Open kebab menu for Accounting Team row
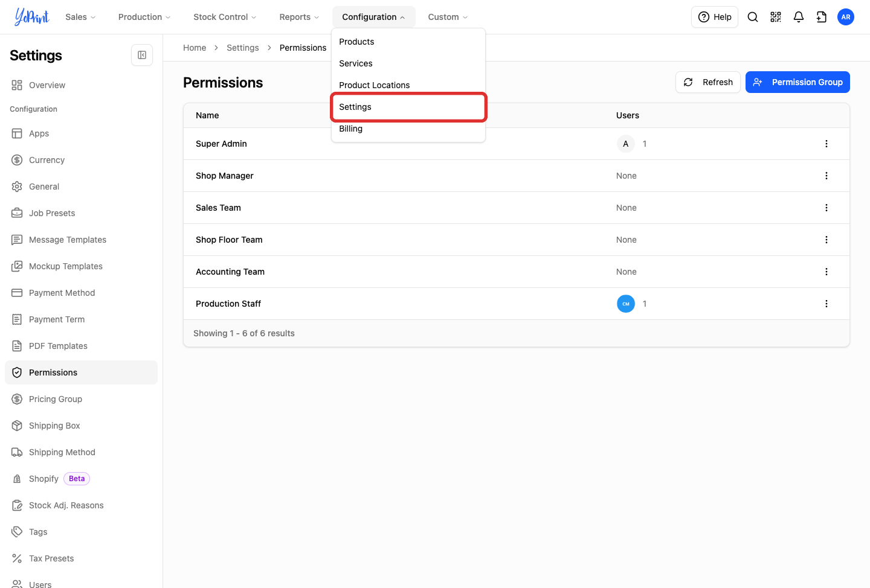 pyautogui.click(x=826, y=272)
